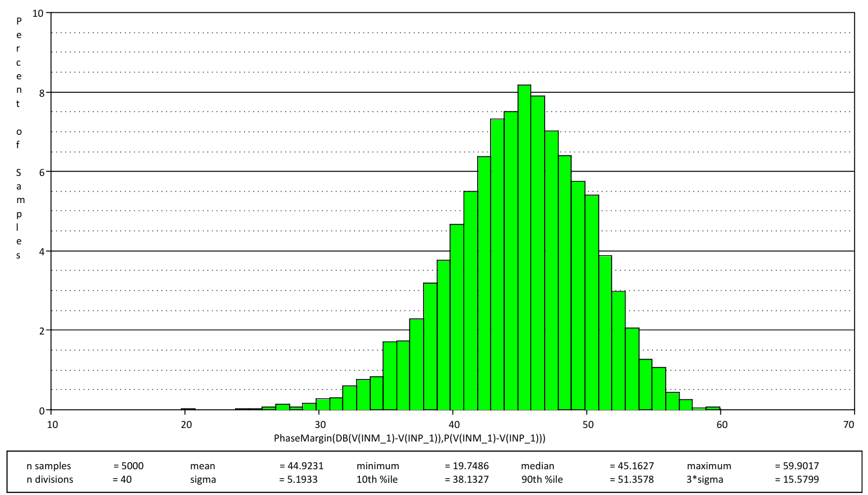Click the maximum value "= 59.9017"

point(797,466)
